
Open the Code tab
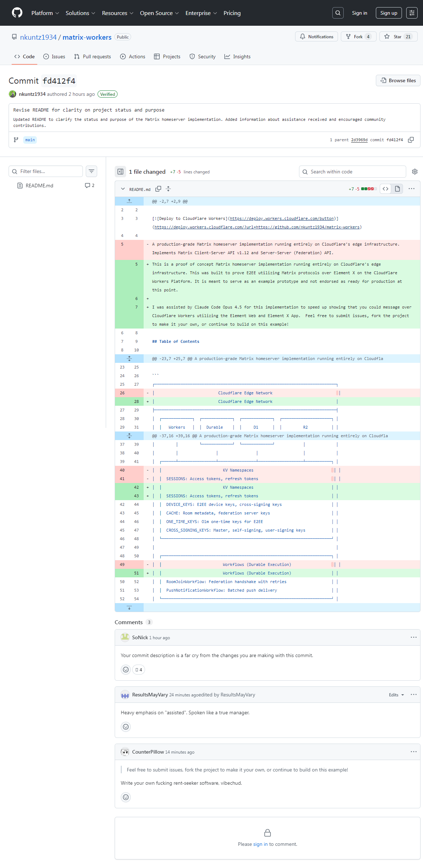pos(24,56)
